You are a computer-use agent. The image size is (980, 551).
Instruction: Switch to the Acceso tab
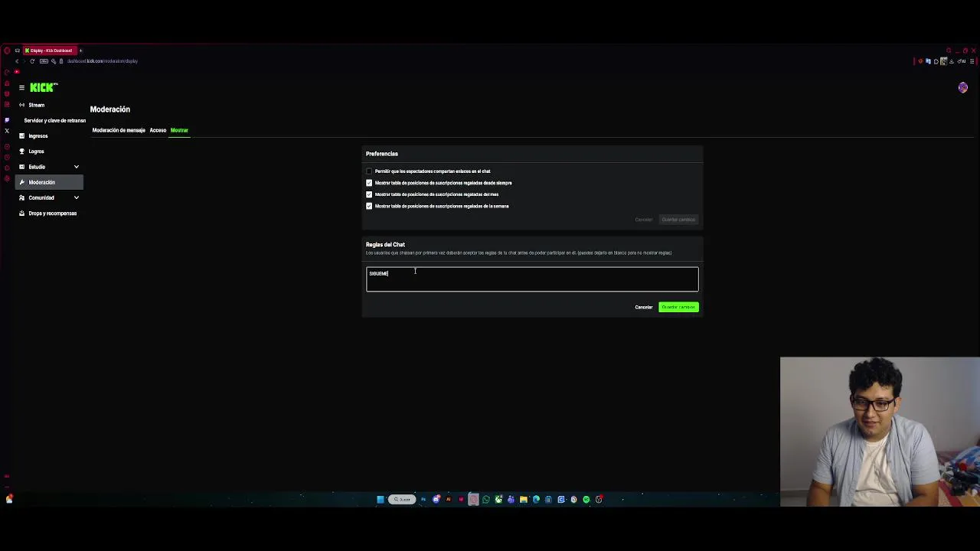pos(158,130)
